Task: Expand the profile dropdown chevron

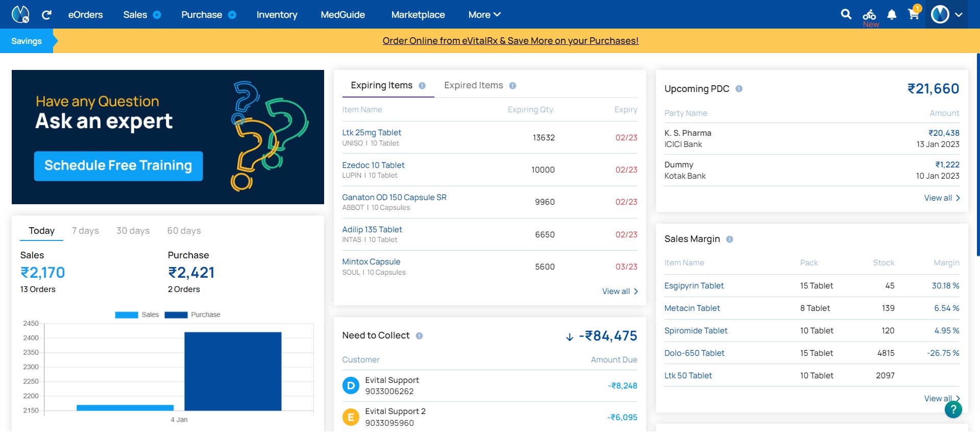Action: pos(959,15)
